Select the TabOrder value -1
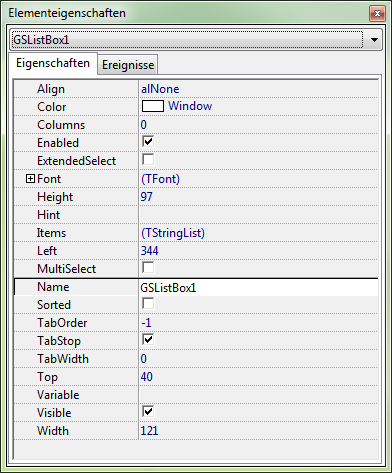The image size is (392, 473). click(146, 323)
